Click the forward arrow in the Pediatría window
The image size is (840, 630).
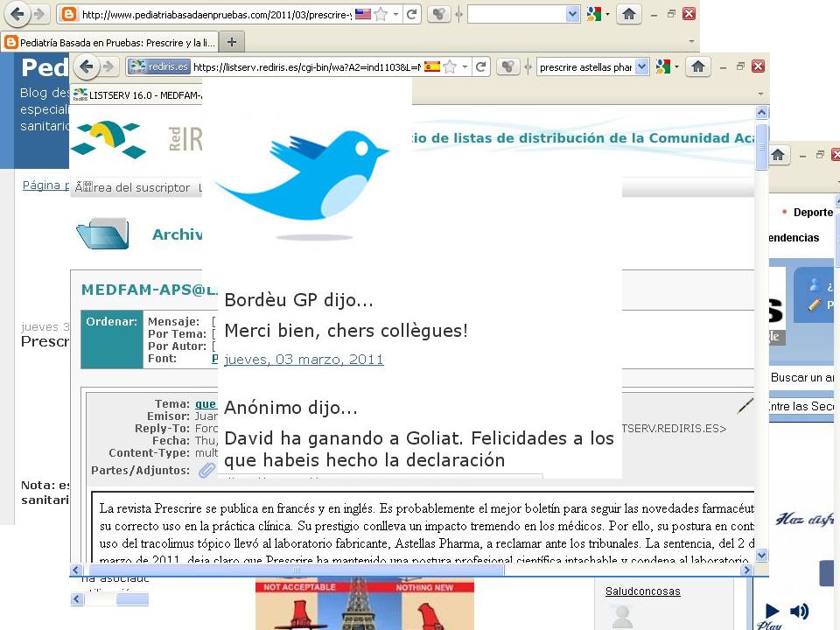(39, 15)
